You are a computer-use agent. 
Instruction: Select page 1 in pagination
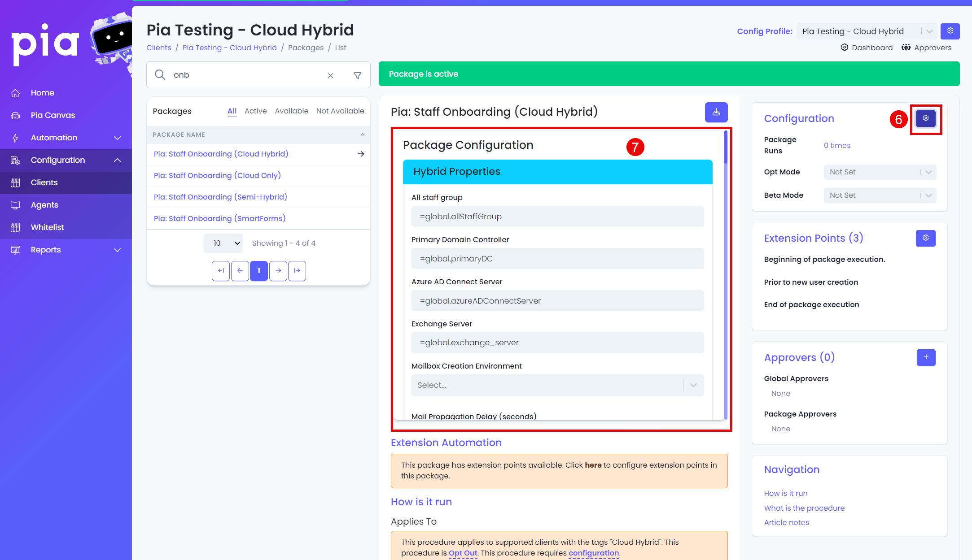[x=259, y=271]
